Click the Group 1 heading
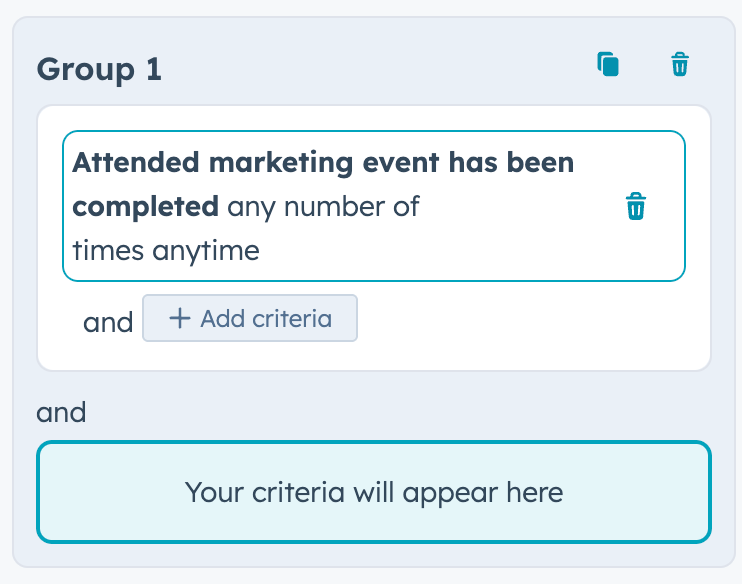742x584 pixels. point(99,69)
